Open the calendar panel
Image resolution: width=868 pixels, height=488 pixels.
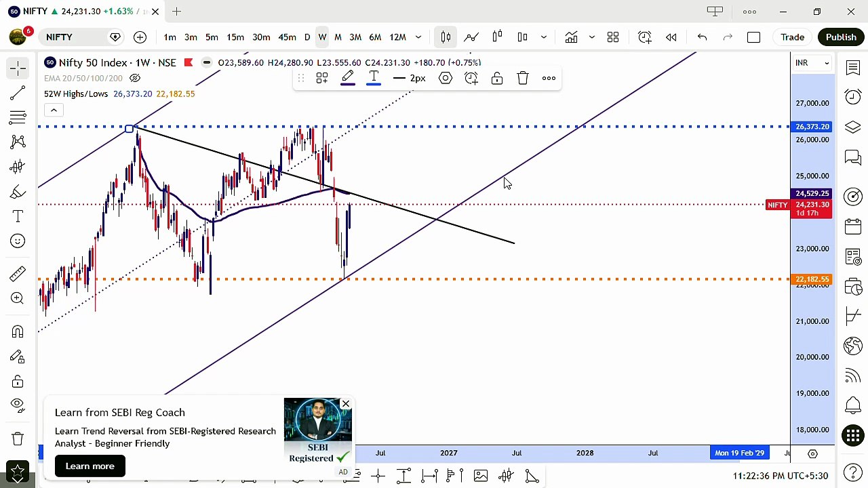coord(853,227)
